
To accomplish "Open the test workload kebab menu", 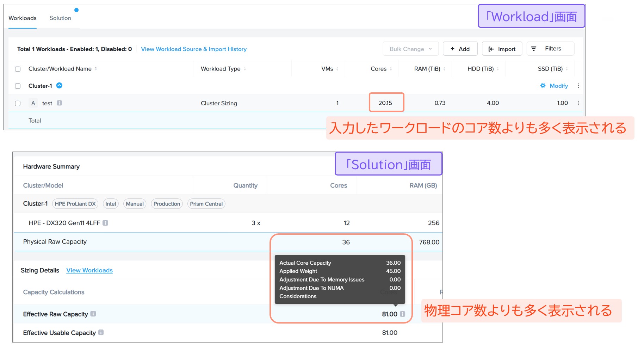I will click(x=578, y=103).
